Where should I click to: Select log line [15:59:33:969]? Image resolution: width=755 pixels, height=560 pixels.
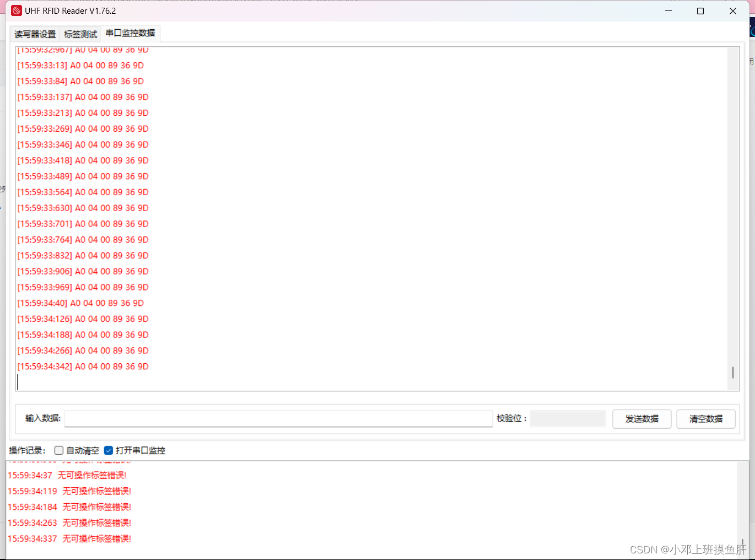click(83, 287)
